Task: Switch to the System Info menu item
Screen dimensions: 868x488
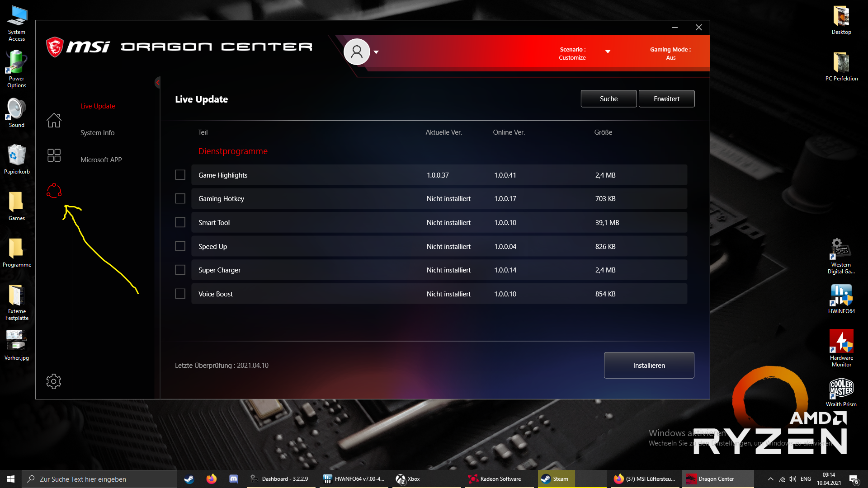Action: point(97,133)
